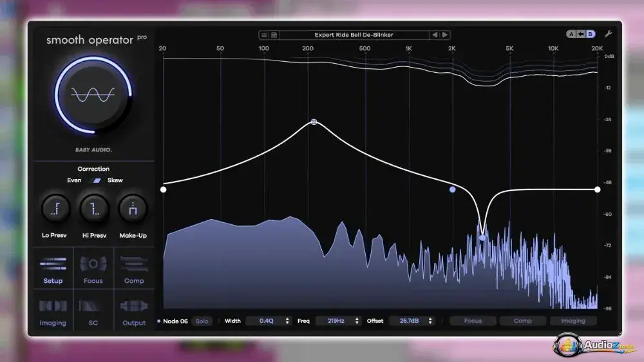The width and height of the screenshot is (644, 362).
Task: Open the Focus section in sidebar
Action: (93, 269)
